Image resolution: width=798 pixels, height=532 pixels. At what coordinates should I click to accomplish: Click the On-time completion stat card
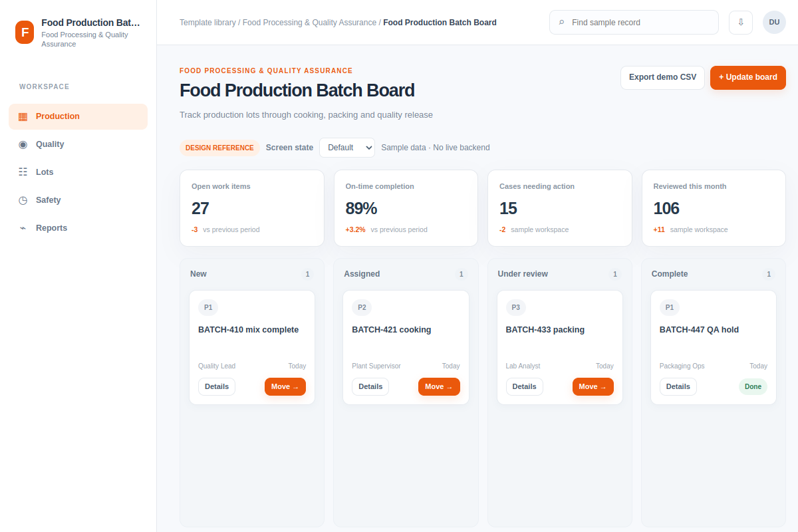point(406,208)
